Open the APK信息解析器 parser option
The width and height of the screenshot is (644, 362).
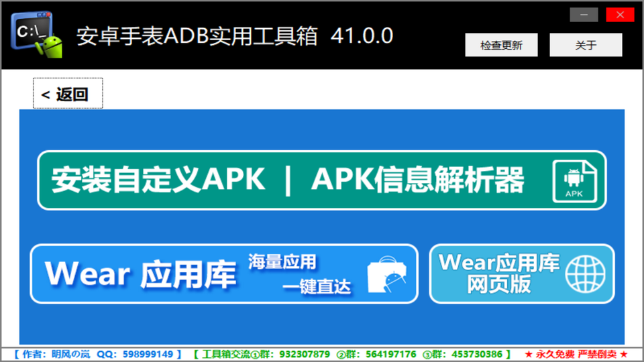tap(417, 180)
